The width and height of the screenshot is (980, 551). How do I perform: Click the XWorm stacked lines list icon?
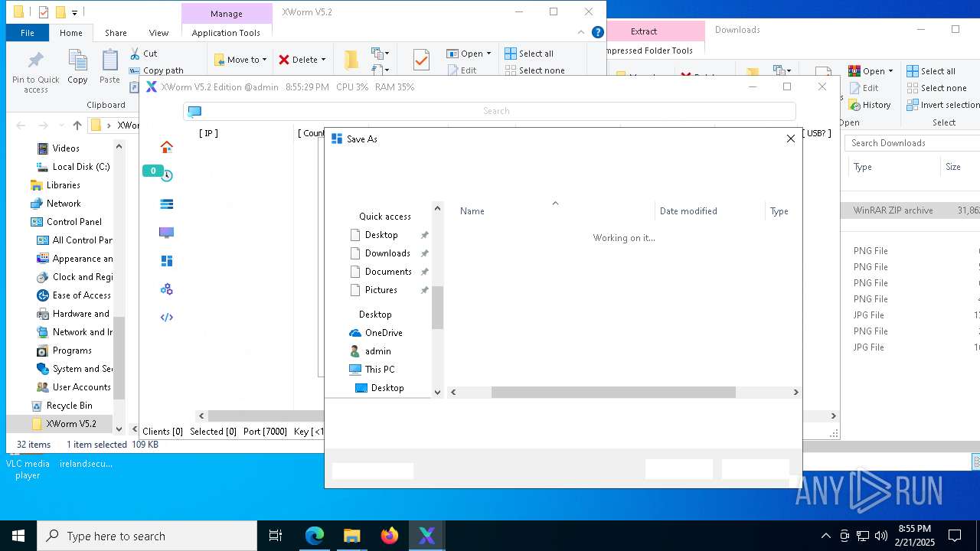[x=166, y=204]
